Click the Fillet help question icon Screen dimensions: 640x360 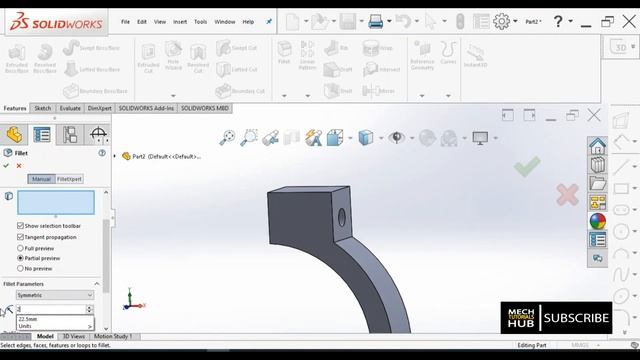pos(102,153)
